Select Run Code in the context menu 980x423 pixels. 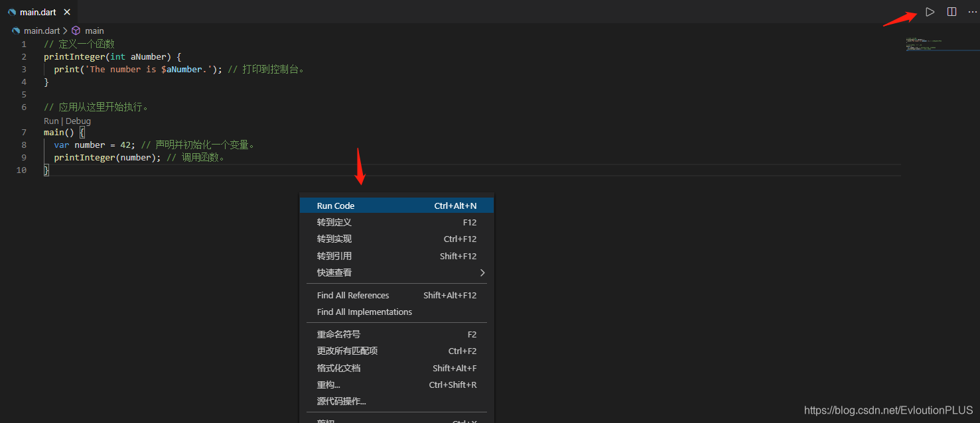tap(335, 206)
